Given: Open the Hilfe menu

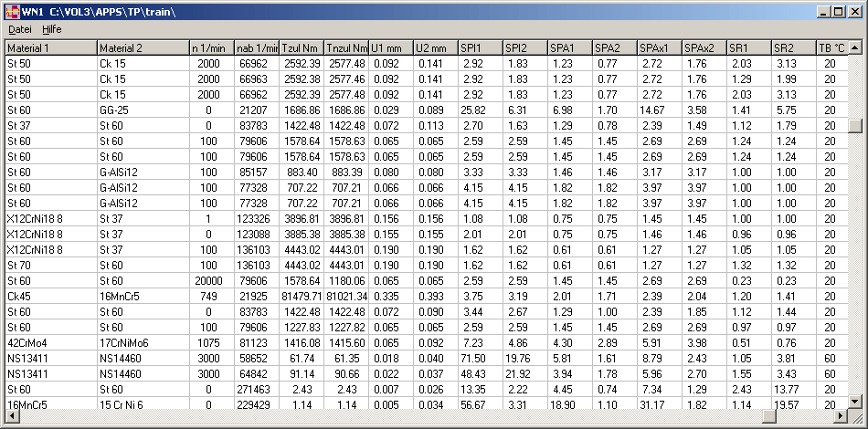Looking at the screenshot, I should click(x=51, y=29).
